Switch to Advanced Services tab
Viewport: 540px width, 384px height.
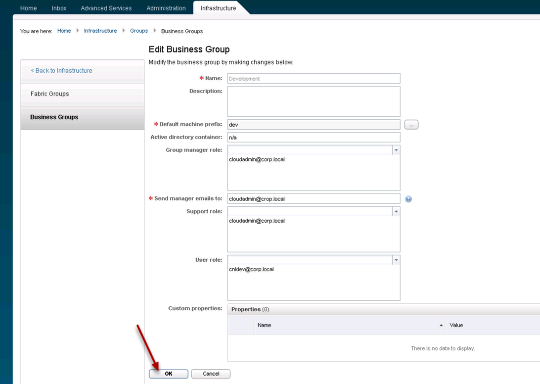pos(106,8)
